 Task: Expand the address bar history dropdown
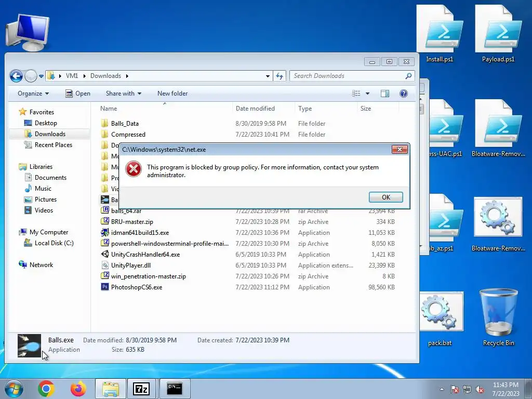268,76
